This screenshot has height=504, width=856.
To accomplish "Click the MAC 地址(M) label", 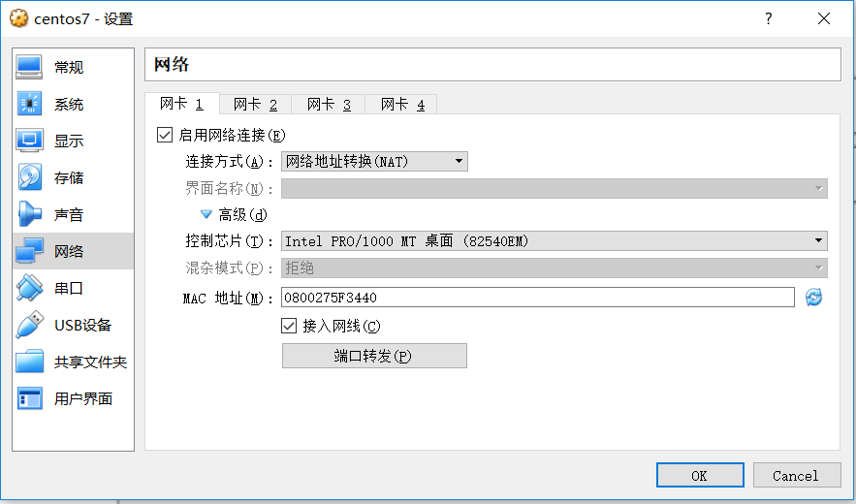I will (228, 298).
